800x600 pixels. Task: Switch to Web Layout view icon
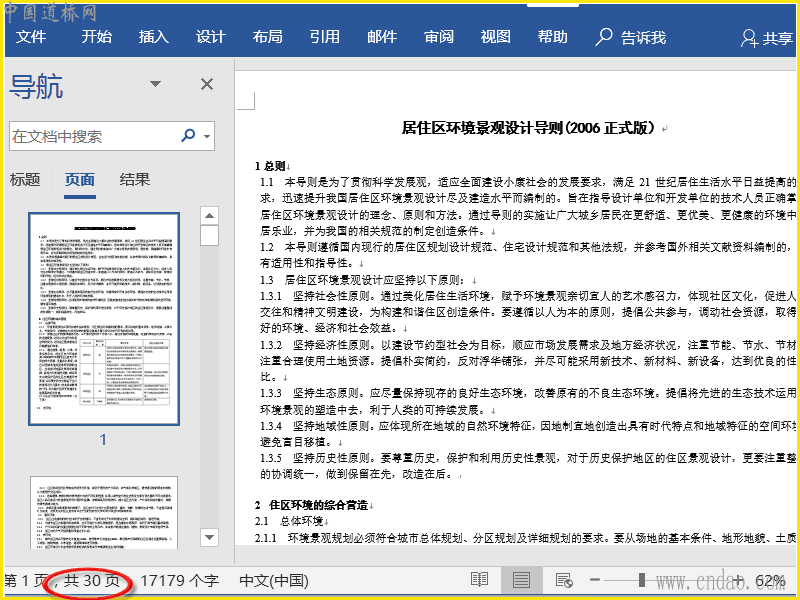click(x=564, y=580)
